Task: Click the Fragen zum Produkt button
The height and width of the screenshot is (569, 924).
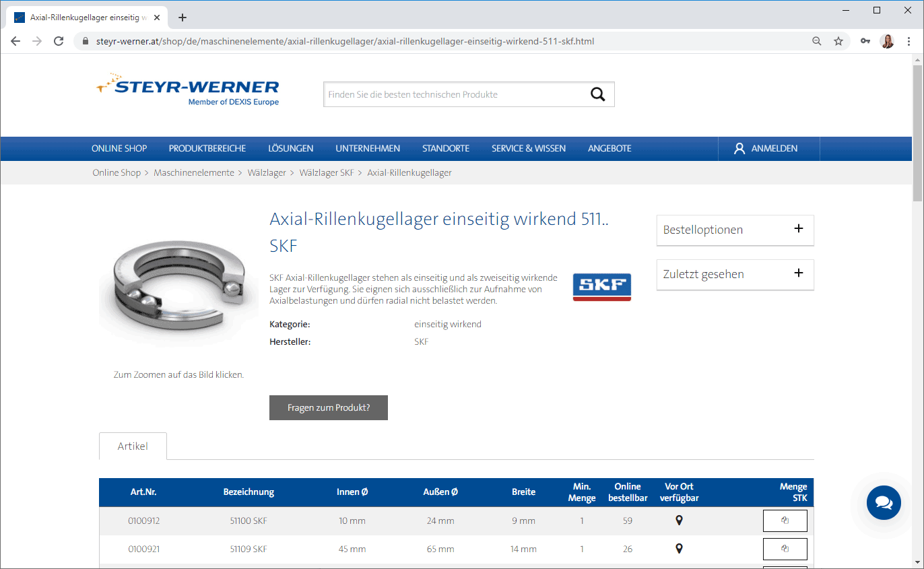Action: (329, 407)
